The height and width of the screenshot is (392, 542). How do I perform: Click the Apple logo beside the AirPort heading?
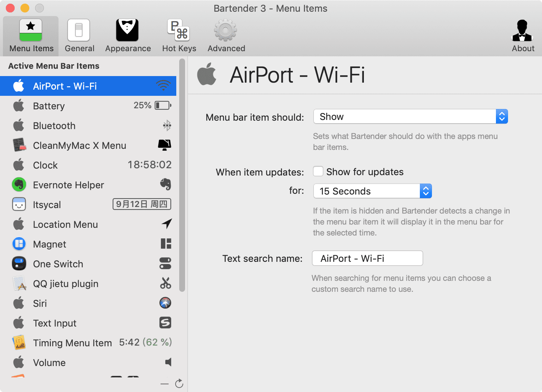[207, 74]
